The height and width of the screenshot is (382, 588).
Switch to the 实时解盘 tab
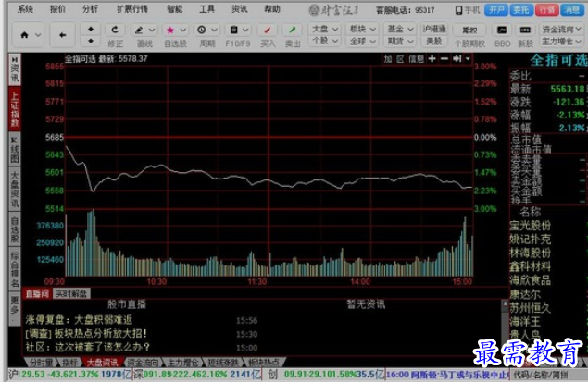(70, 293)
